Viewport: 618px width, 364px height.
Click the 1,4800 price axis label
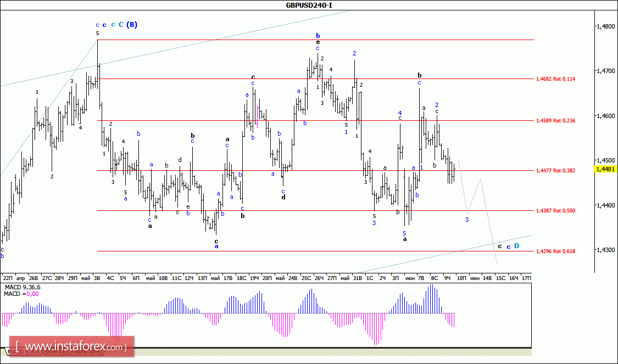[x=606, y=26]
